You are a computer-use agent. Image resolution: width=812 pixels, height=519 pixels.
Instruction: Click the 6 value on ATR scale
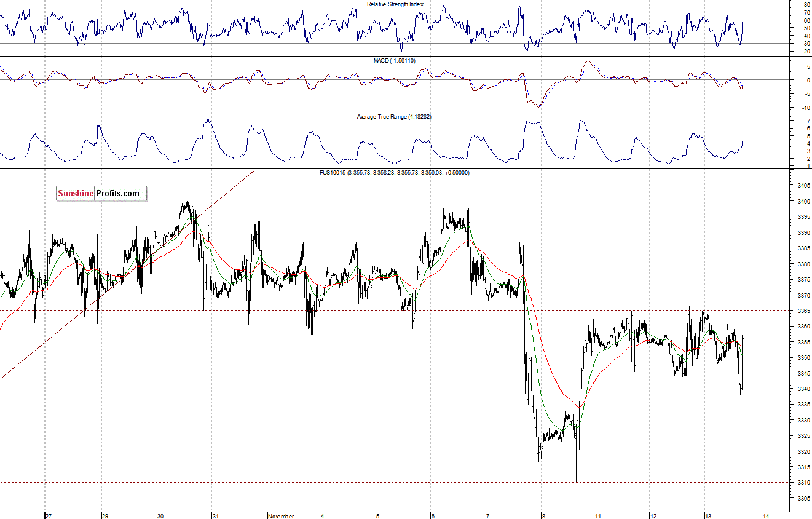coord(807,128)
